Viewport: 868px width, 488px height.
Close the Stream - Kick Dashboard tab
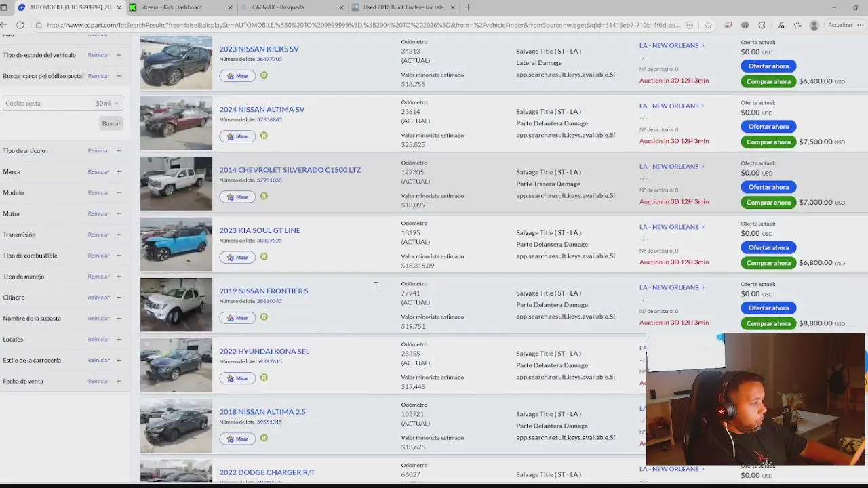tap(230, 7)
